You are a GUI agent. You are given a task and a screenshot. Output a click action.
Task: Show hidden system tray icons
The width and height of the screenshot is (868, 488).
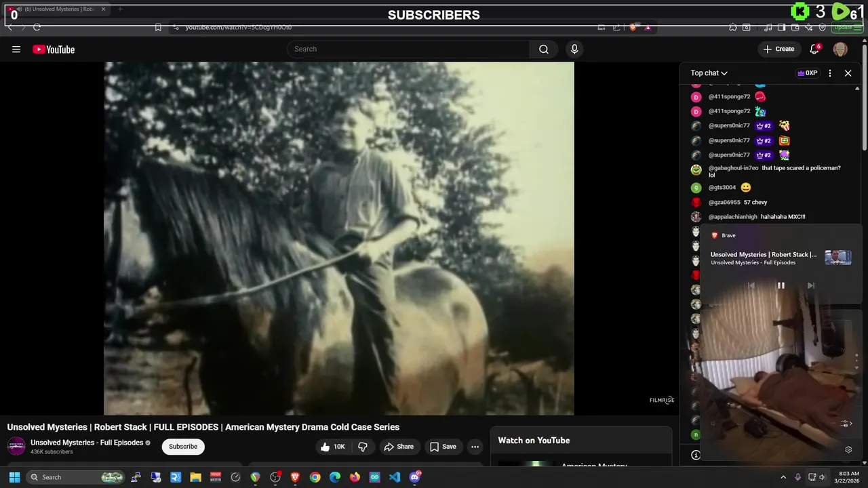[x=783, y=477]
